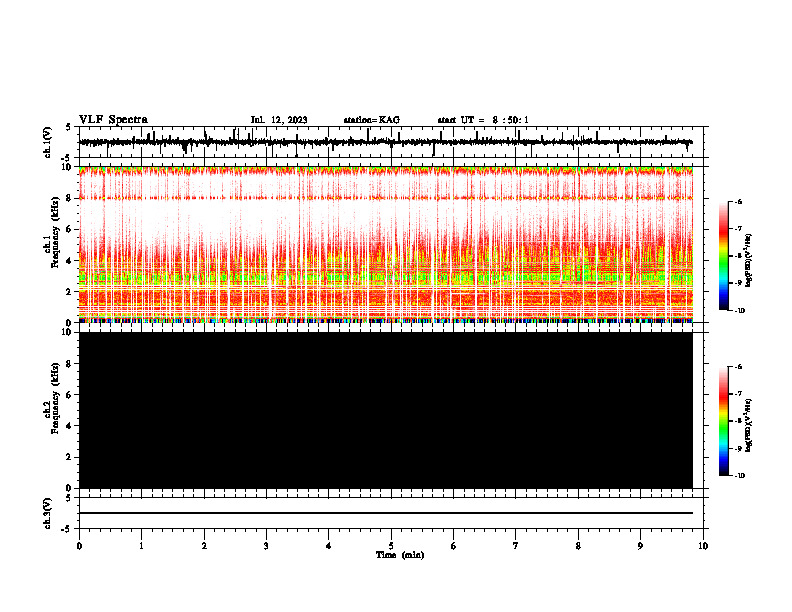Click the "-5" tick of ch.1(V) axis
This screenshot has height=612, width=792.
[x=67, y=157]
